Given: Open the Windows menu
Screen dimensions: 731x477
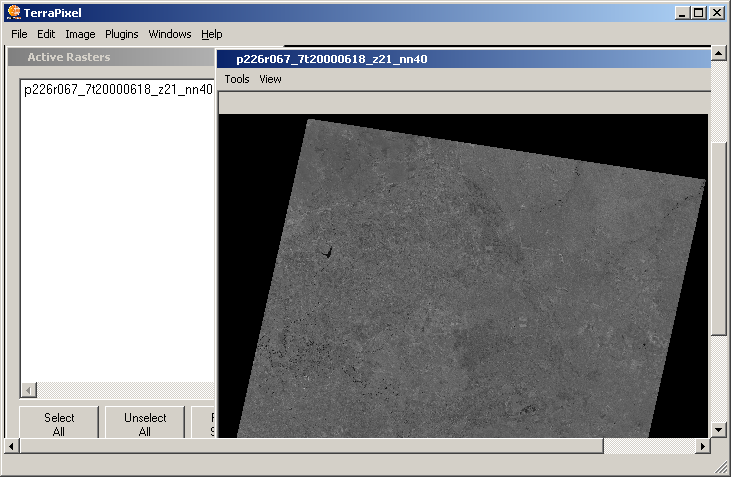Looking at the screenshot, I should click(x=170, y=34).
